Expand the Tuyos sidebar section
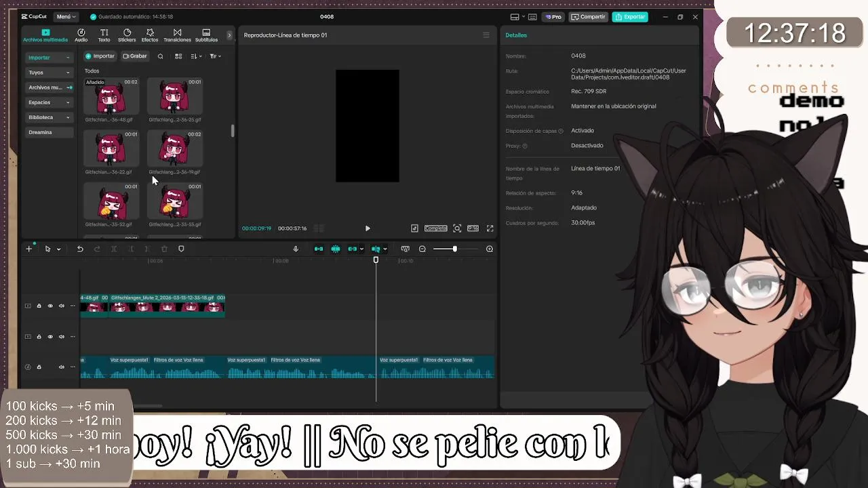This screenshot has width=868, height=488. 49,73
